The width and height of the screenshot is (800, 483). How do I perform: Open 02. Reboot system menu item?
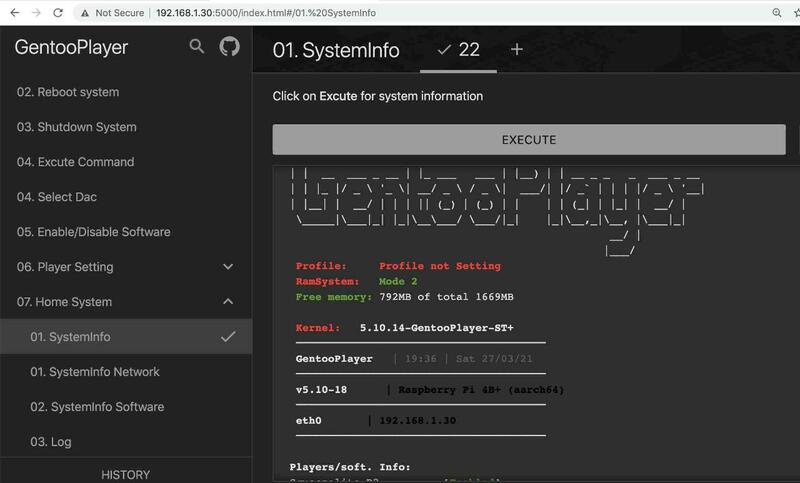click(68, 92)
